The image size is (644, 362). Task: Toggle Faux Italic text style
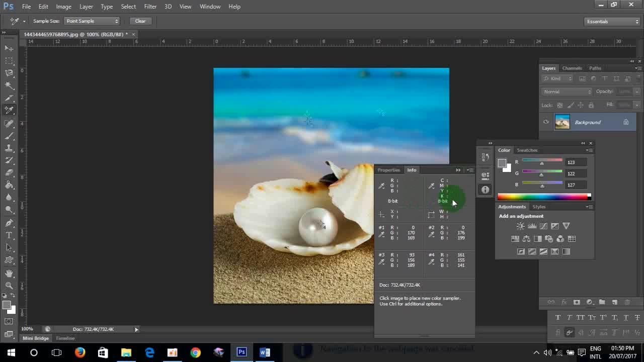[569, 318]
